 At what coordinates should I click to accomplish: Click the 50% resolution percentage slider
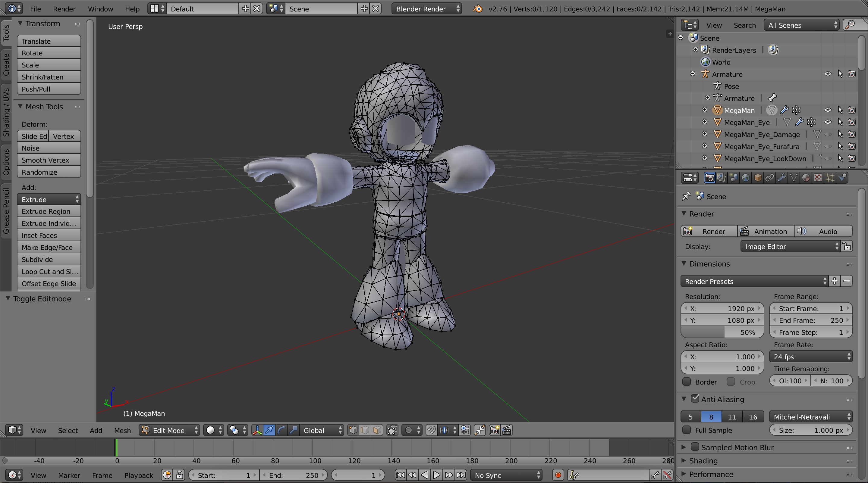pos(722,332)
